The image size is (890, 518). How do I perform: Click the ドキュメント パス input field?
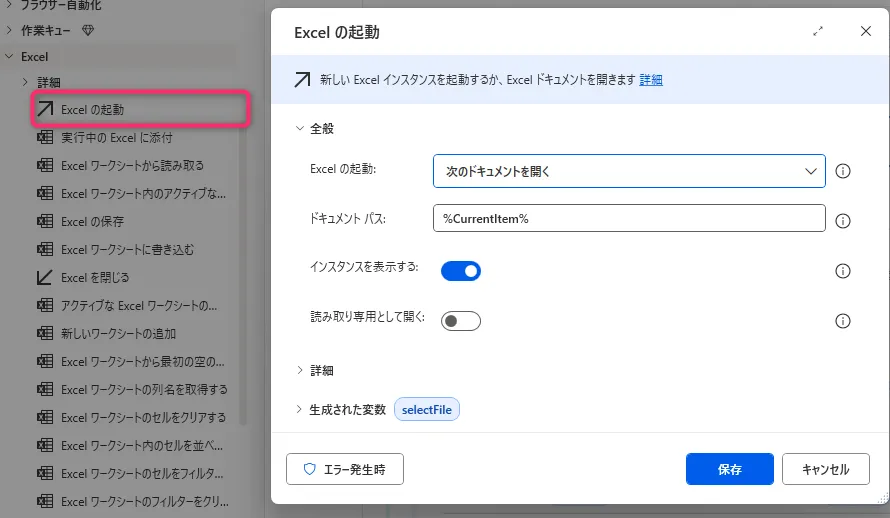coord(628,219)
